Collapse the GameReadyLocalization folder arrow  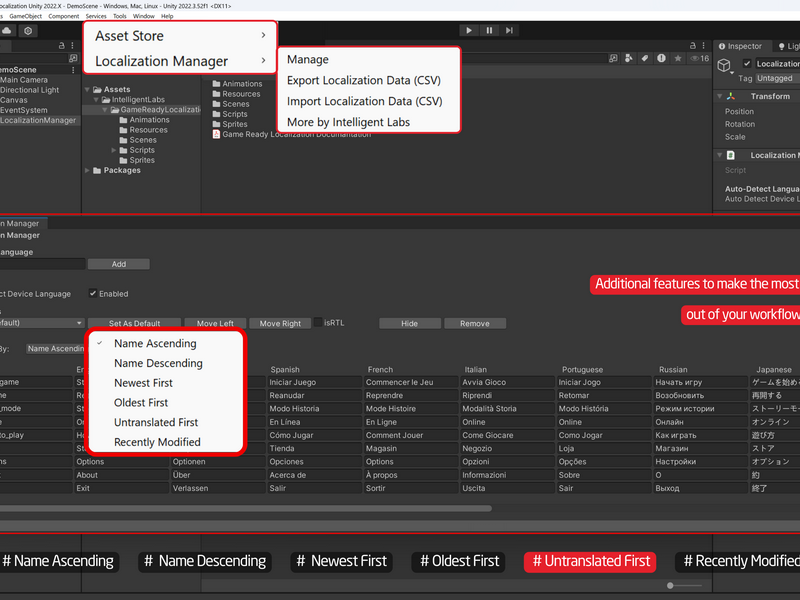(105, 110)
